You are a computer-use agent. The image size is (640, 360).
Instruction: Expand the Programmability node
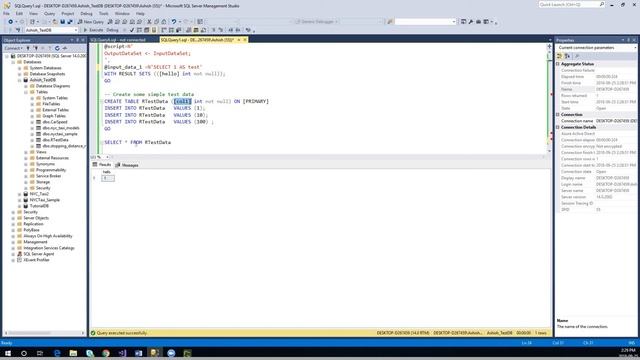pos(26,170)
